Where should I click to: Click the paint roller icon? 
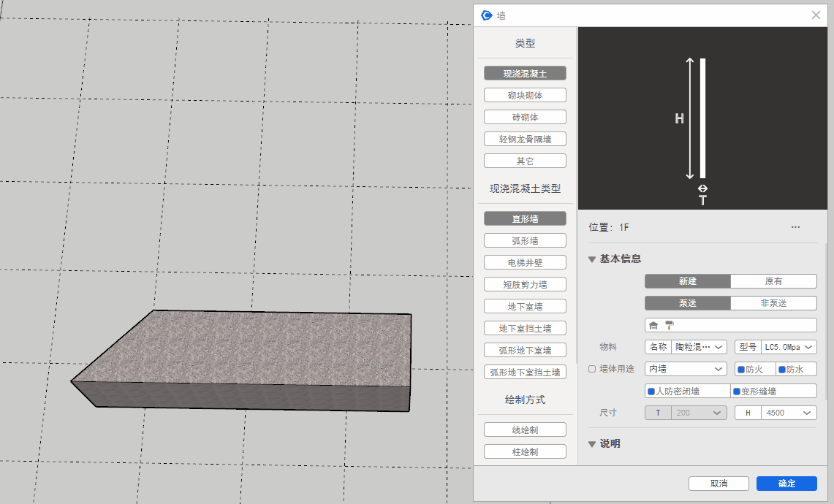[669, 325]
